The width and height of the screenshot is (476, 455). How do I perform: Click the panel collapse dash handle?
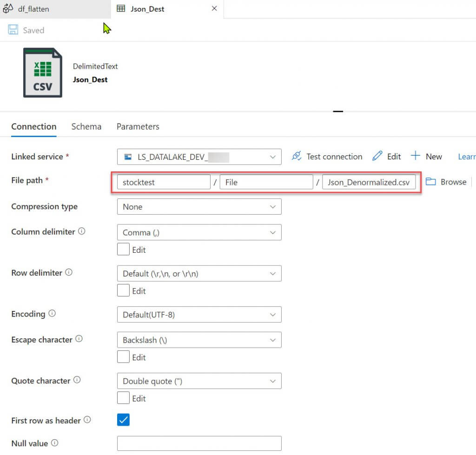338,112
